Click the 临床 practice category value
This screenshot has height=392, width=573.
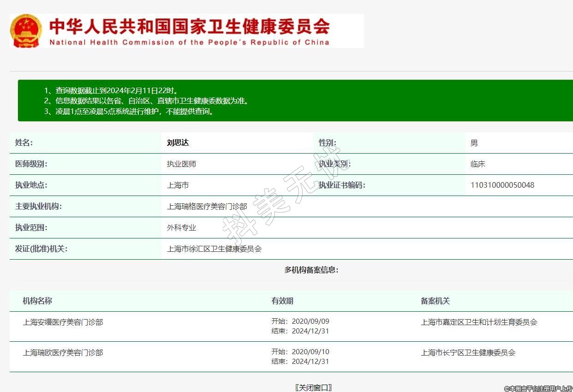[477, 164]
